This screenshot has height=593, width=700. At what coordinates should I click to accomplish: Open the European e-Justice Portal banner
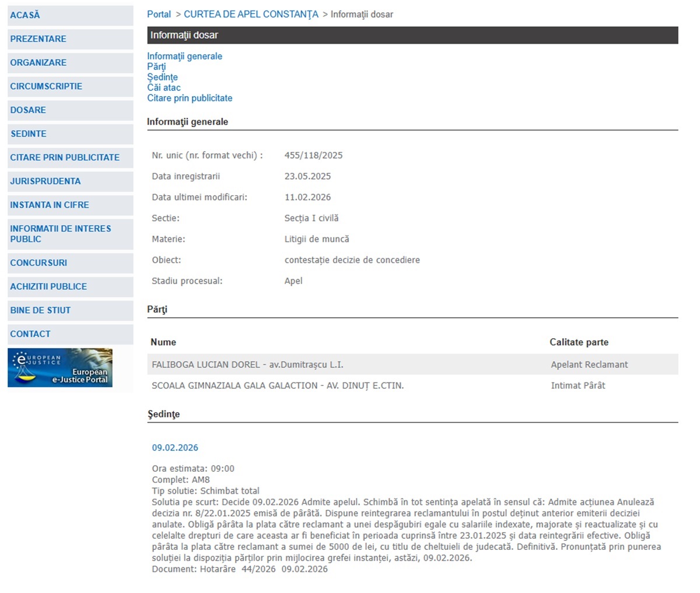[60, 368]
